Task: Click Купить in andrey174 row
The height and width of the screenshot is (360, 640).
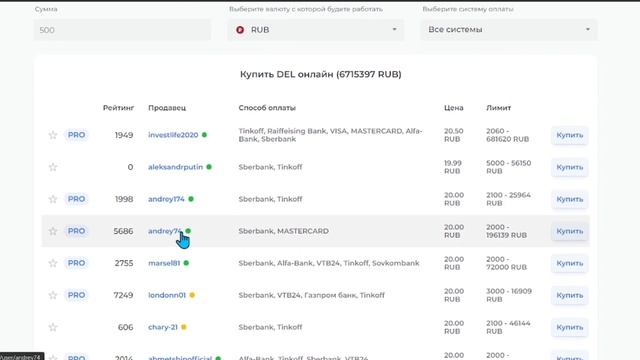Action: [x=570, y=199]
